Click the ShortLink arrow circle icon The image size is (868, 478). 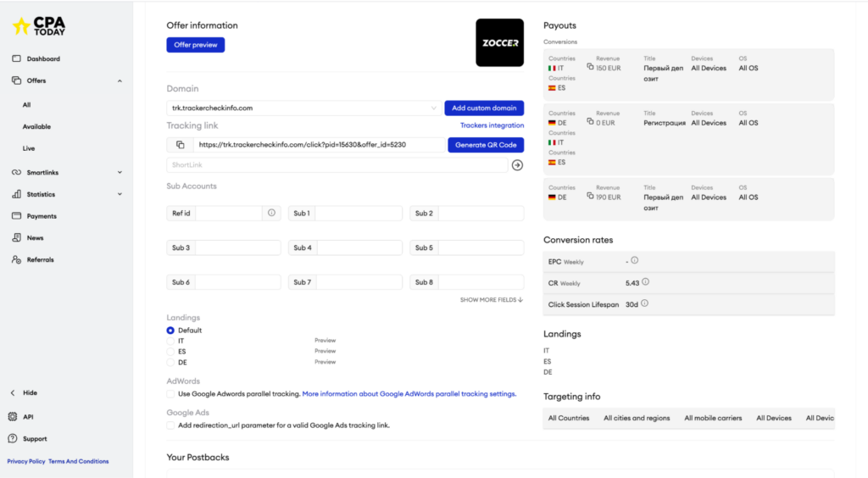(517, 165)
